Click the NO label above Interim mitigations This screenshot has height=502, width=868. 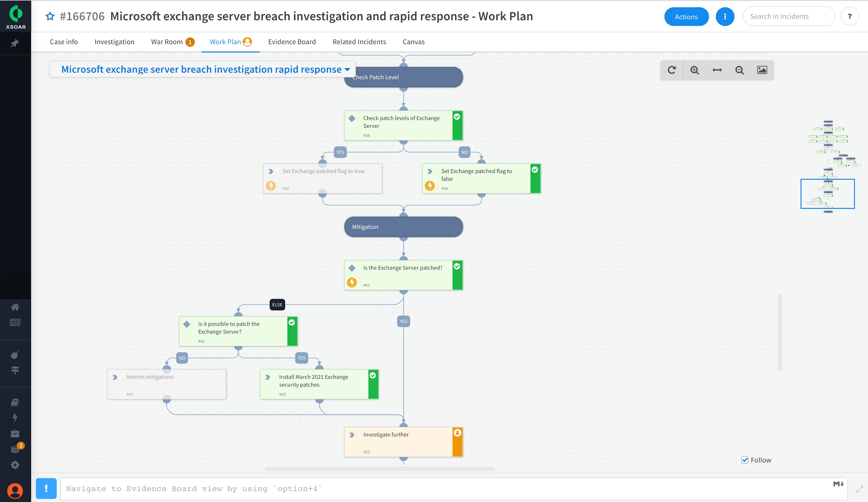coord(182,358)
